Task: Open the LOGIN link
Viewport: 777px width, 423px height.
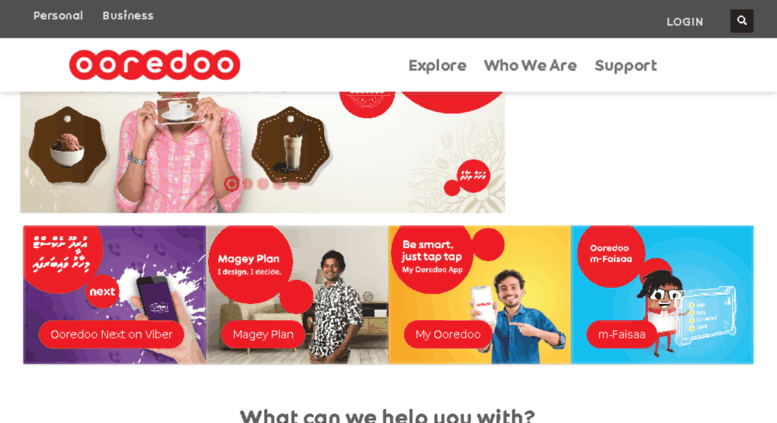Action: 684,22
